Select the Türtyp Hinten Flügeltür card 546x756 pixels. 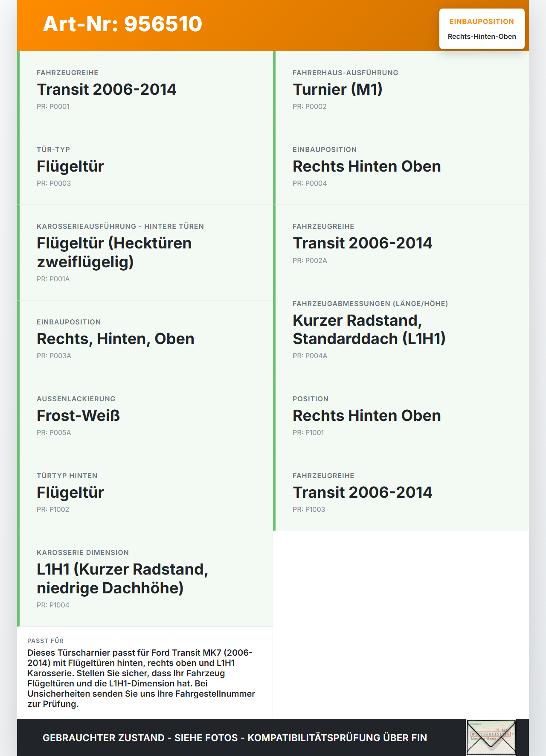pyautogui.click(x=145, y=493)
